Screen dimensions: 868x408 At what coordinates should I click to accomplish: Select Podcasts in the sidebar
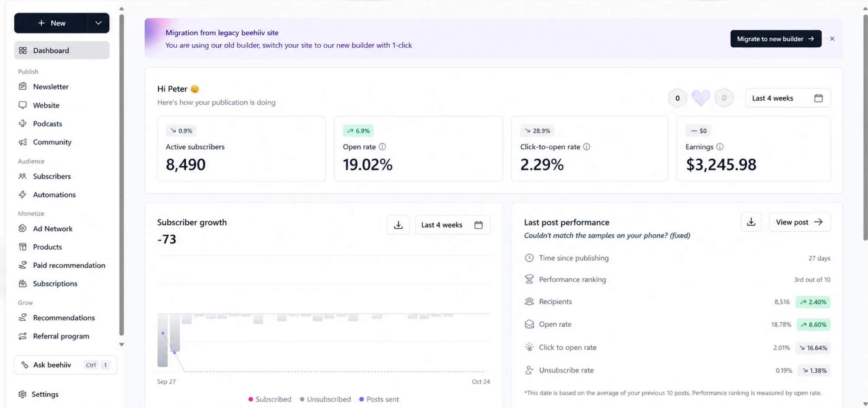[x=47, y=124]
